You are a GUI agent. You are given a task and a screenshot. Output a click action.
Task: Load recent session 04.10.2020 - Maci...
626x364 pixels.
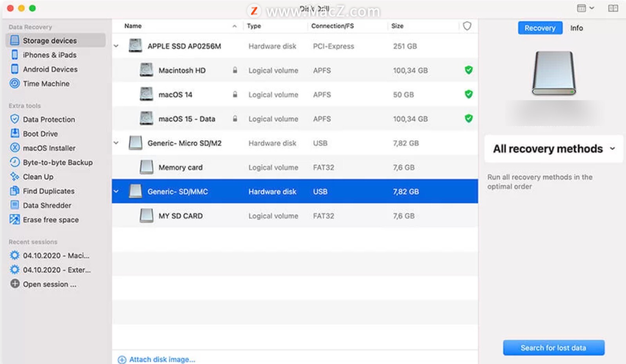tap(56, 256)
